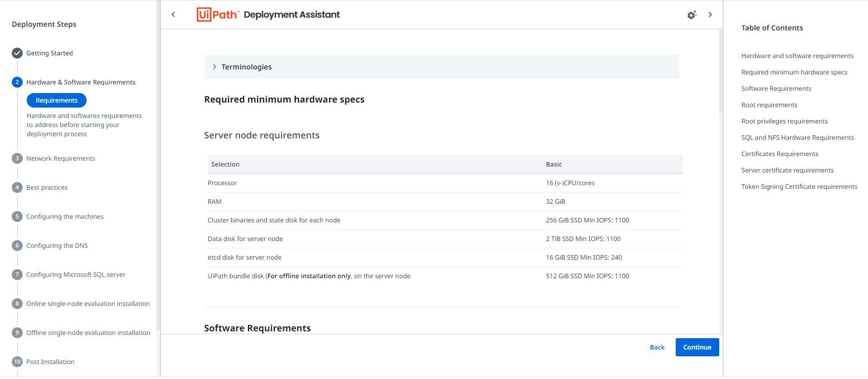Click 2 TiB SSD Min IOPS value

pyautogui.click(x=583, y=239)
